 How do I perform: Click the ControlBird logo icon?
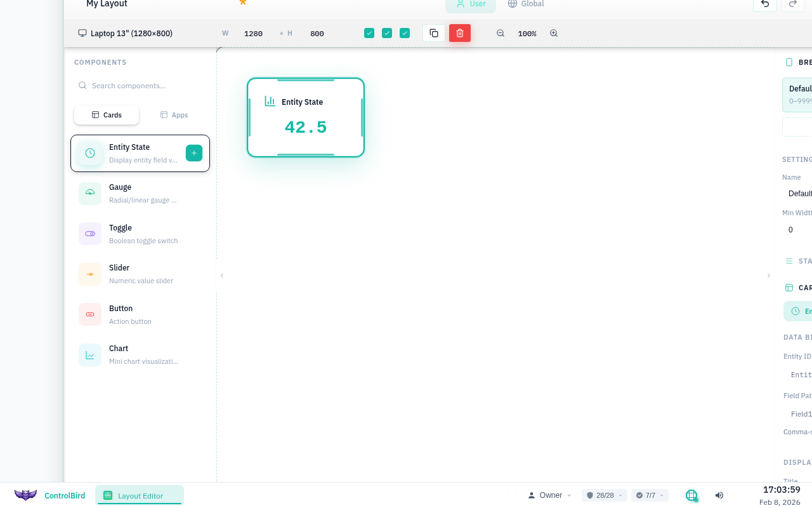pyautogui.click(x=26, y=495)
